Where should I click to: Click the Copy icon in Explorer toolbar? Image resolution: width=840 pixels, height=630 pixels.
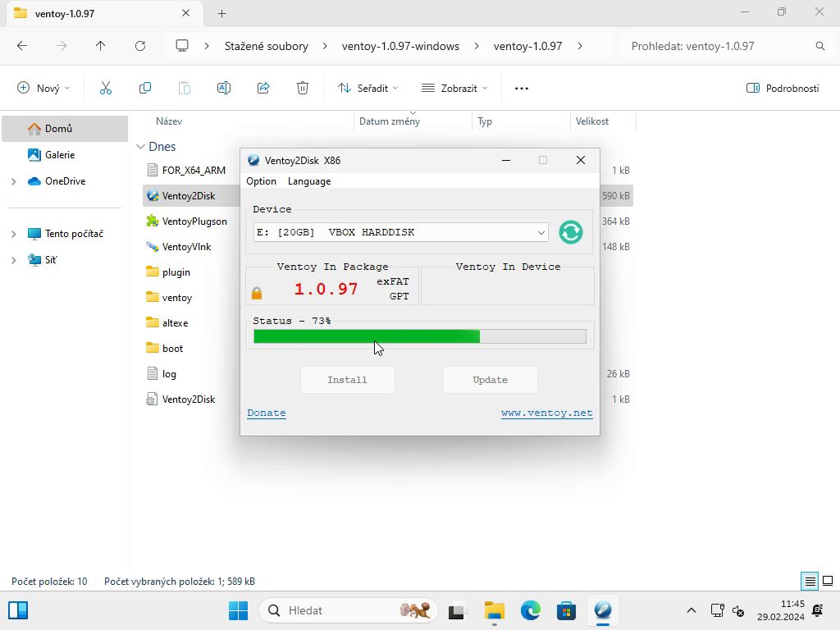coord(145,88)
